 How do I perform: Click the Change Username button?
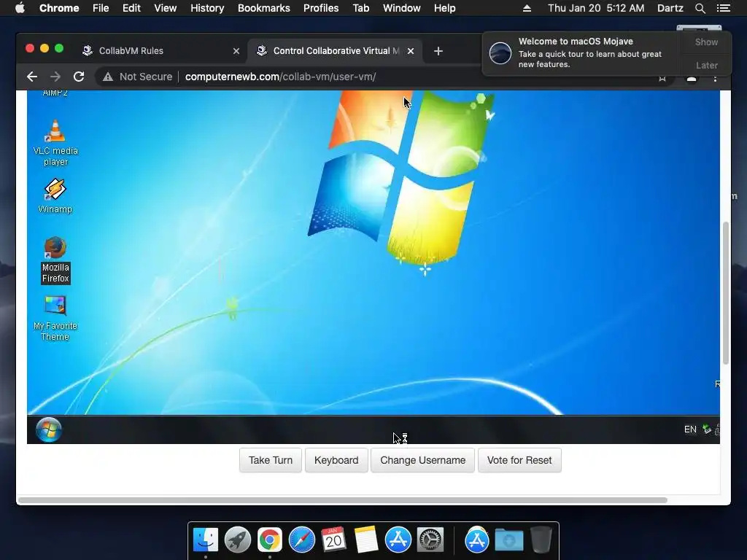point(422,460)
